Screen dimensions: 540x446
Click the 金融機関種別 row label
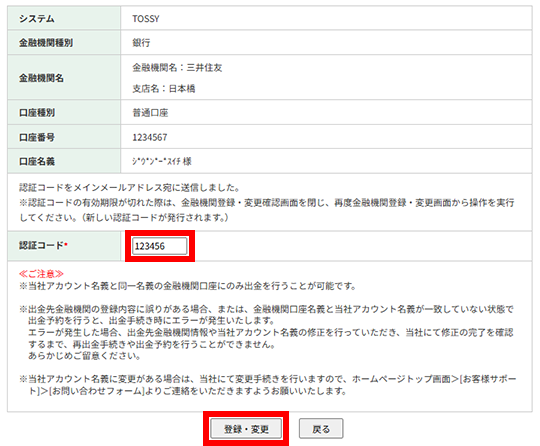[45, 43]
